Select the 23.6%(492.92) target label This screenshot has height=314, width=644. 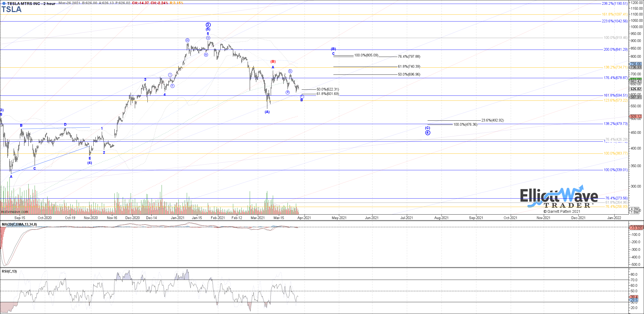point(493,120)
